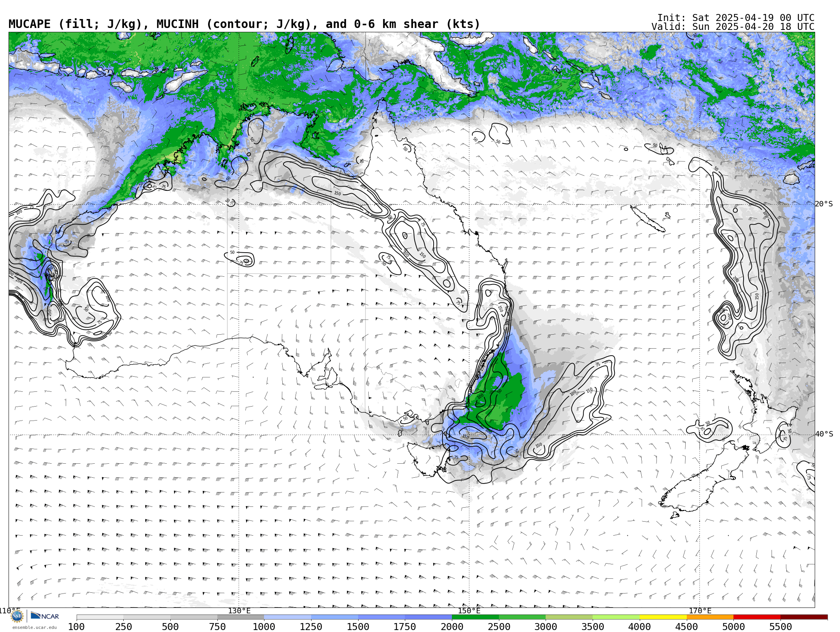
Task: Pick the dark gray 750-1000 colorbar swatch
Action: (x=241, y=617)
